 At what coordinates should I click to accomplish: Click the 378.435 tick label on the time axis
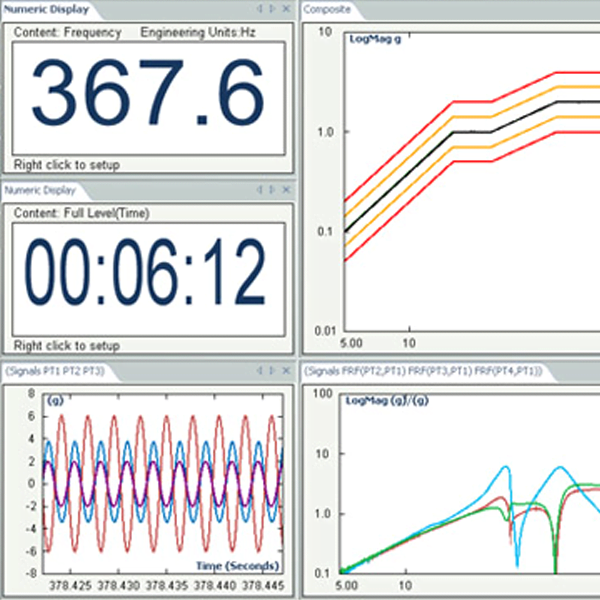tap(166, 585)
